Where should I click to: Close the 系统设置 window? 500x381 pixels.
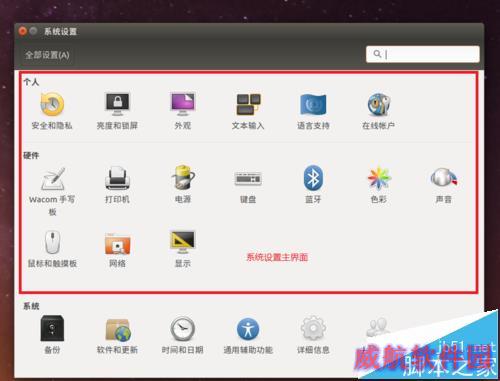[23, 31]
